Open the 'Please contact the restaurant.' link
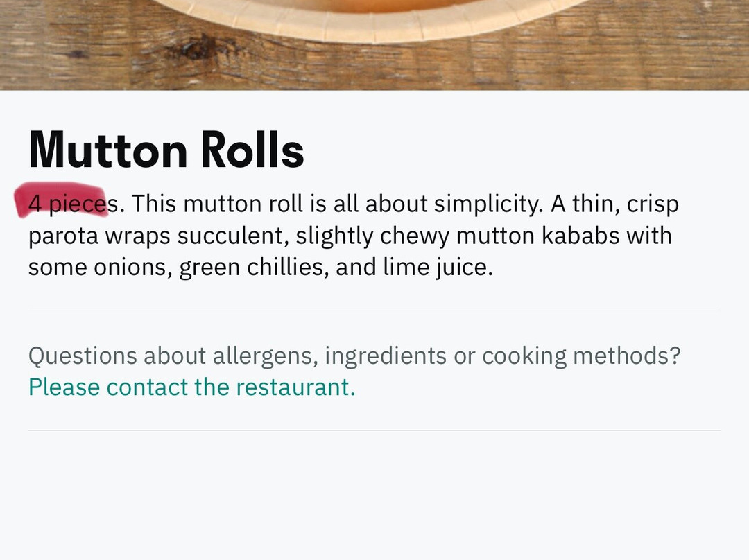Image resolution: width=749 pixels, height=560 pixels. (x=192, y=387)
